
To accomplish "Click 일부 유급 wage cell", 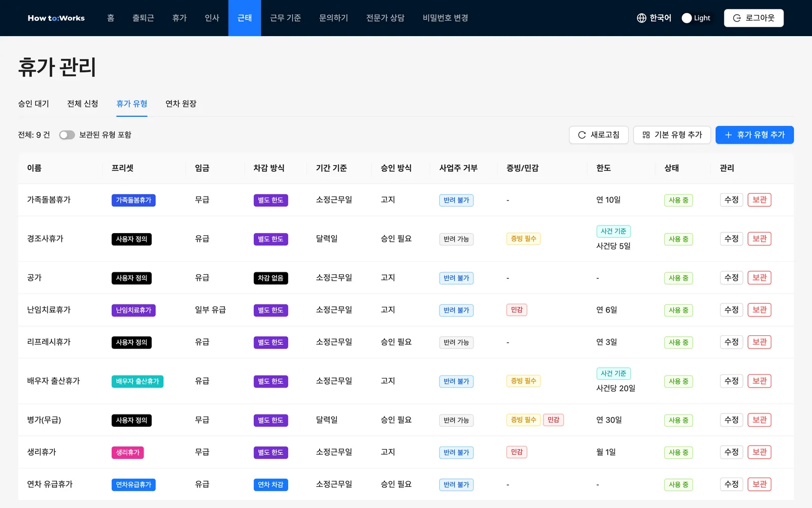I will (210, 310).
